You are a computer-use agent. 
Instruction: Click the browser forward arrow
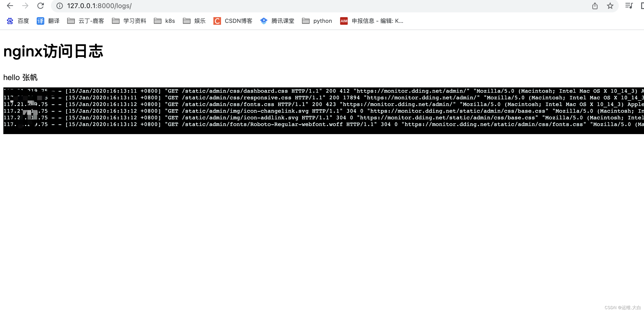coord(25,6)
